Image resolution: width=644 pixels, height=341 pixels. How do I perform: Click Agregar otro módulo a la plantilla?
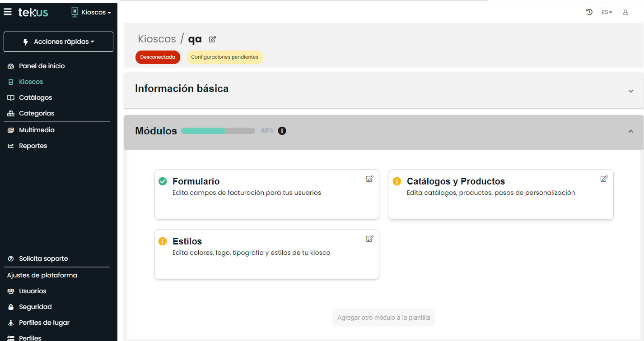point(383,318)
